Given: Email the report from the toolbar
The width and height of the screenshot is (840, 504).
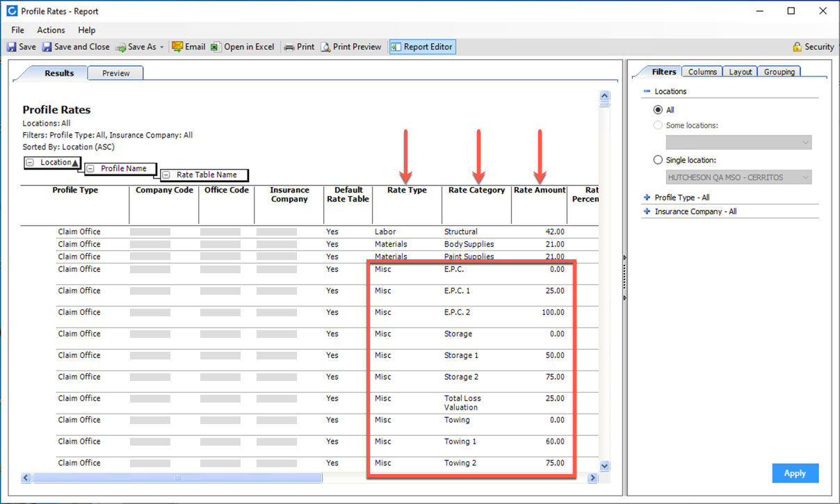Looking at the screenshot, I should 188,47.
